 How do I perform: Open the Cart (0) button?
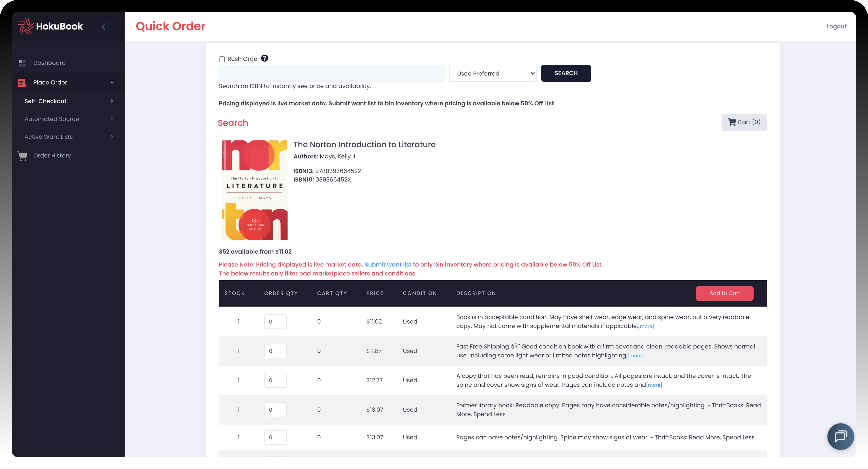pyautogui.click(x=744, y=122)
